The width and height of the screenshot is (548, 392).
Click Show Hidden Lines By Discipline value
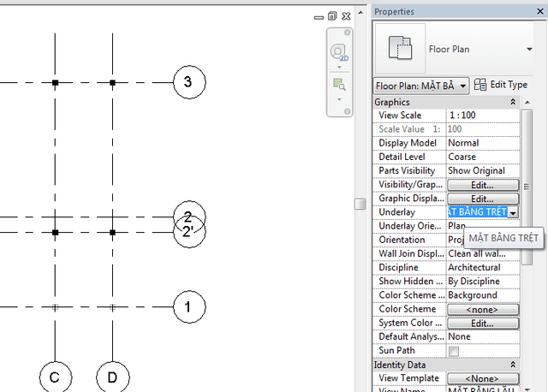(x=483, y=282)
